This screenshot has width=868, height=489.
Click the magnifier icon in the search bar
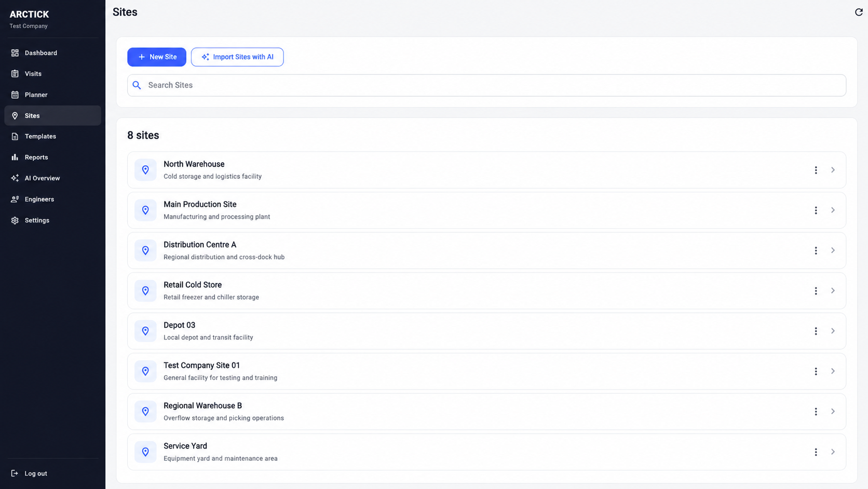pyautogui.click(x=137, y=85)
